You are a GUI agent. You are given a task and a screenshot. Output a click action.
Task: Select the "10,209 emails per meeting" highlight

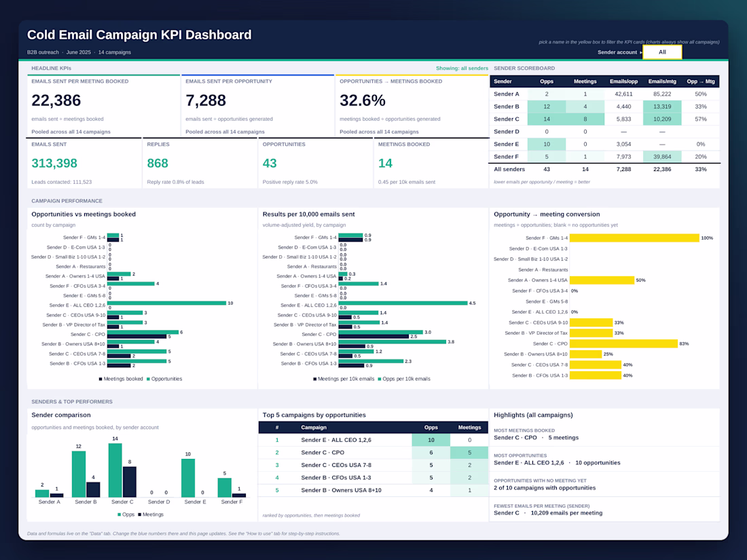[566, 513]
